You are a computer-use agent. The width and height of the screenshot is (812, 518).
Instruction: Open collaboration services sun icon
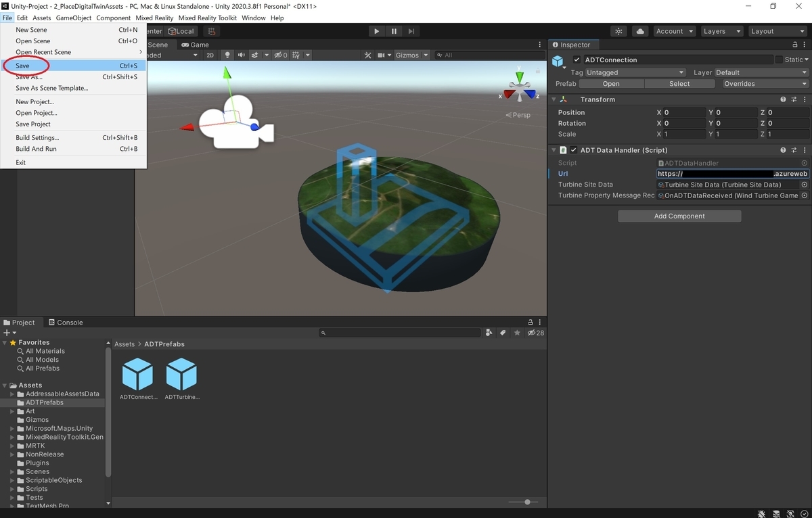pyautogui.click(x=618, y=31)
